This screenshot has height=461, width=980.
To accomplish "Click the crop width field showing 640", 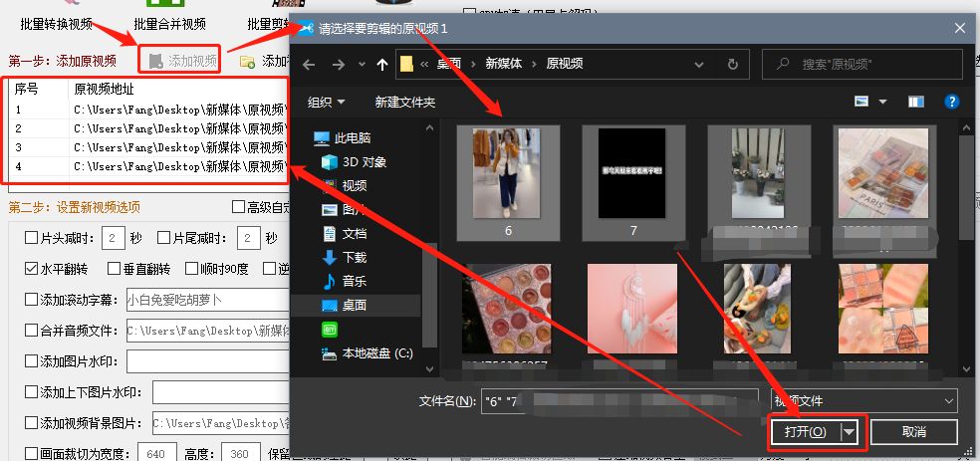I will click(156, 453).
